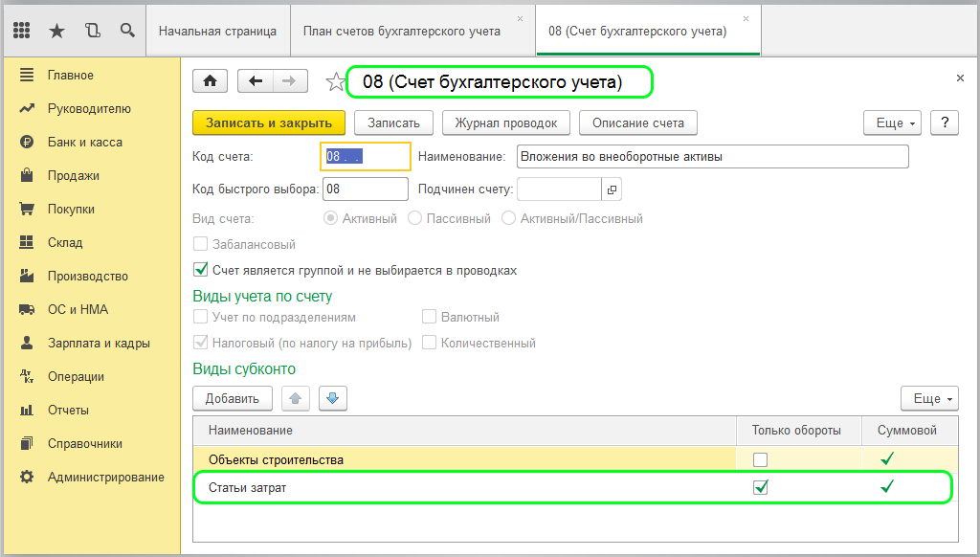Toggle 'Счет является группой' checkbox
The image size is (980, 557).
201,270
